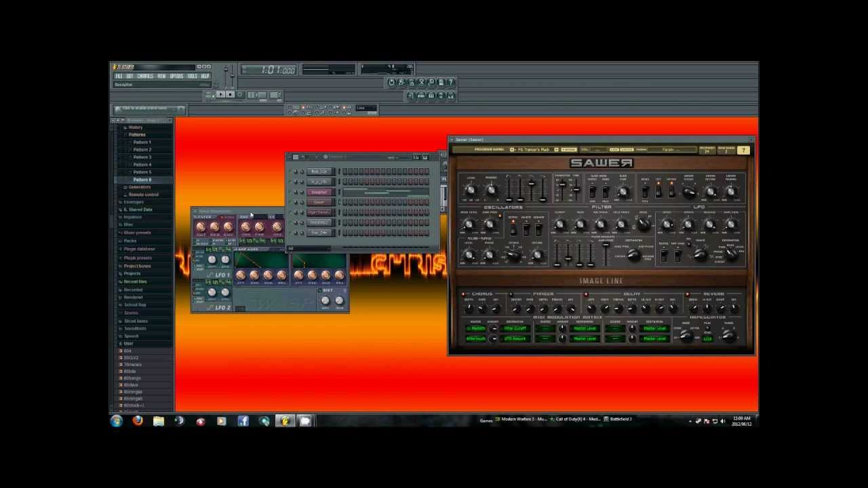The height and width of the screenshot is (488, 868).
Task: Click the Windows Start button
Action: pyautogui.click(x=117, y=421)
